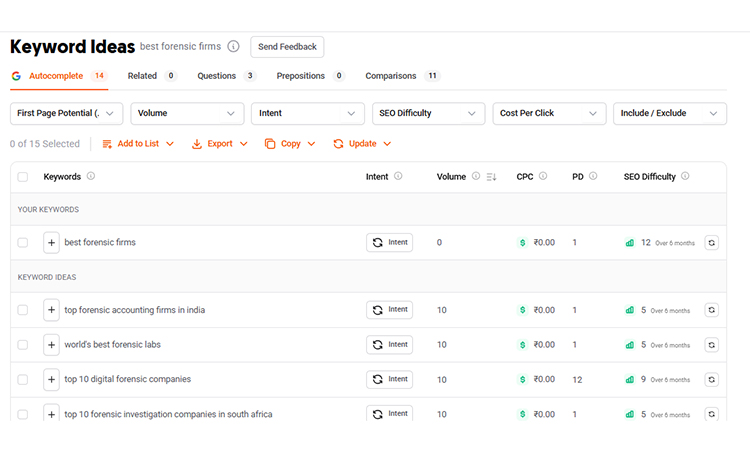Viewport: 750px width, 450px height.
Task: Load Intent for 'best forensic firms'
Action: point(389,242)
